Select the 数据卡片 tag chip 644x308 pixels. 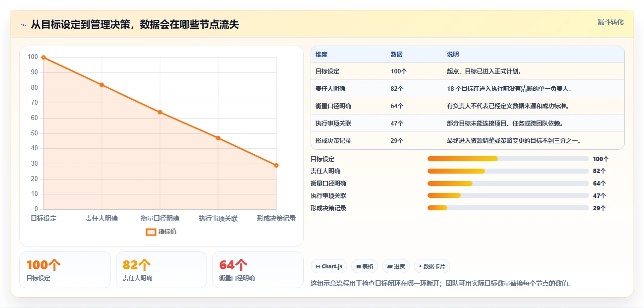(431, 266)
